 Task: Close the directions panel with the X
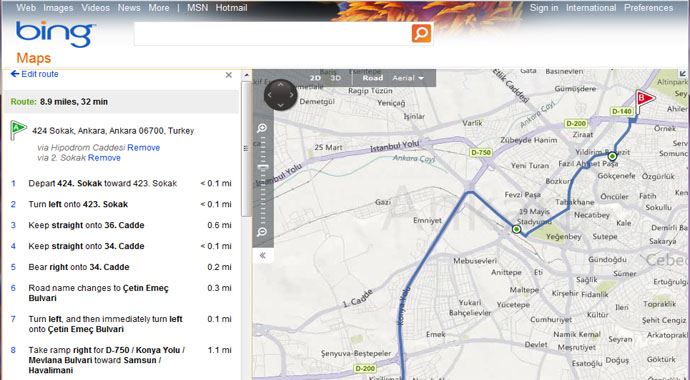coord(228,75)
